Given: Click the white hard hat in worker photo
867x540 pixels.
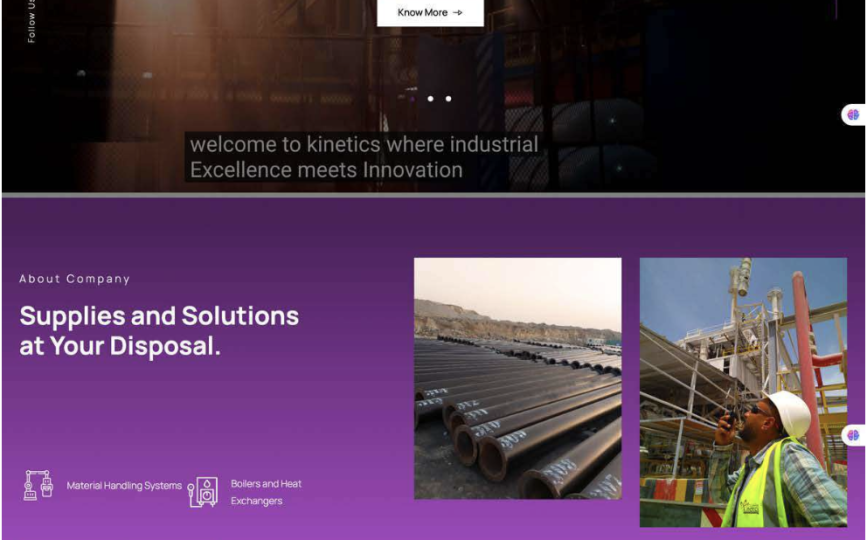Looking at the screenshot, I should point(791,411).
